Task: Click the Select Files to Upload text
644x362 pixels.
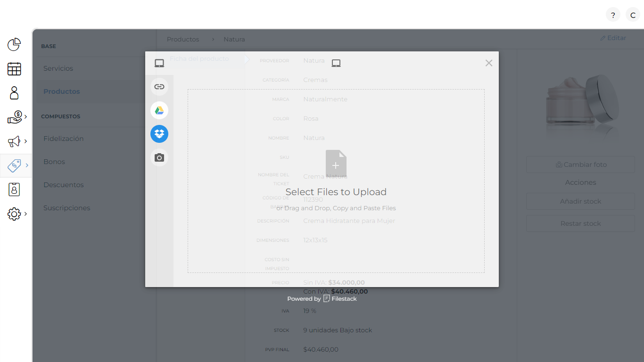Action: pos(336,192)
